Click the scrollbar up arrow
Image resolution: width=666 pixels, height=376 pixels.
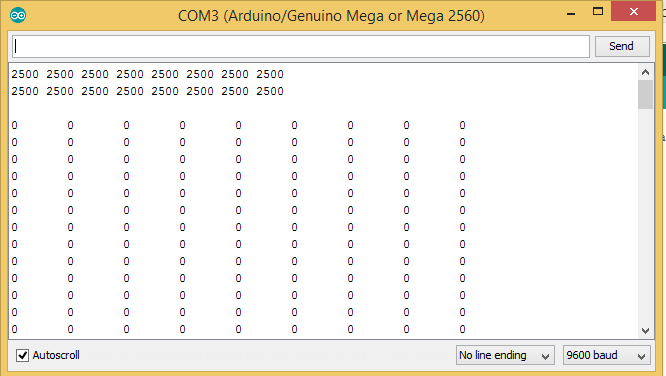point(646,72)
